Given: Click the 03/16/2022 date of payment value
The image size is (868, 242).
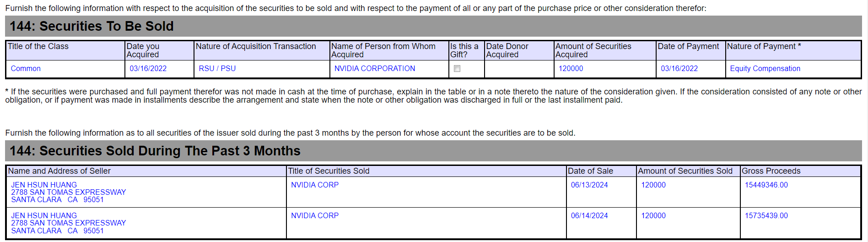Looking at the screenshot, I should 679,69.
